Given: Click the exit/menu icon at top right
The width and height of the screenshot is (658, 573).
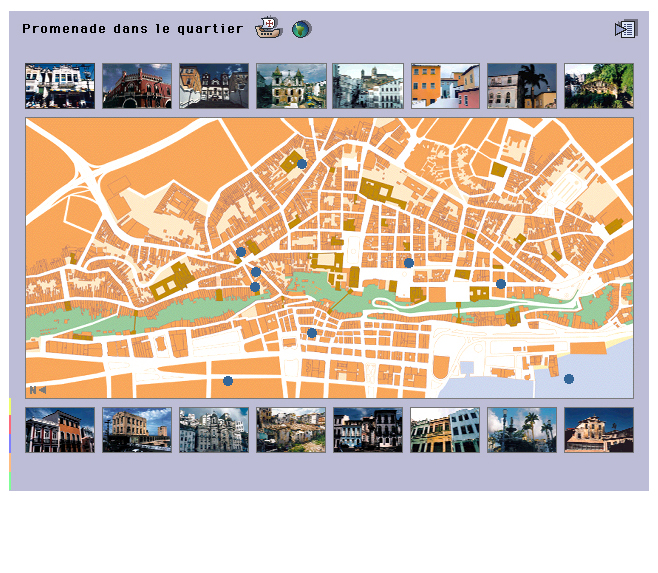Looking at the screenshot, I should pyautogui.click(x=625, y=29).
